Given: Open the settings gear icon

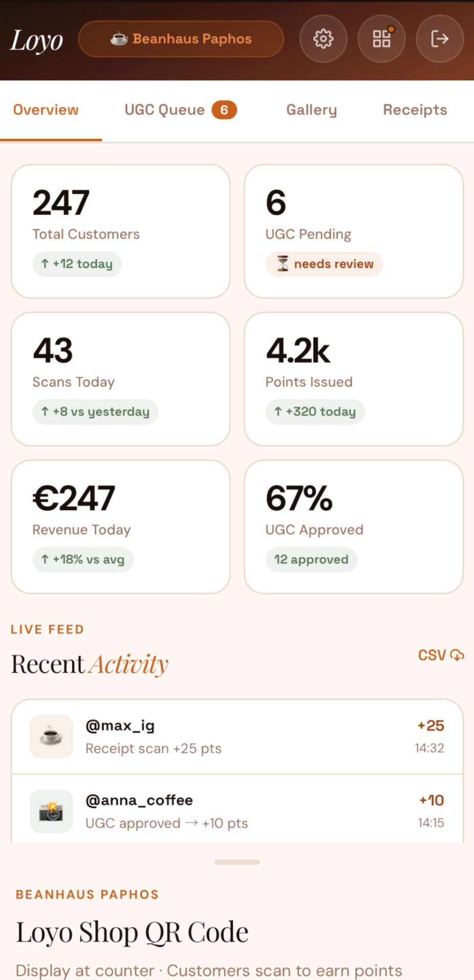Looking at the screenshot, I should coord(323,39).
